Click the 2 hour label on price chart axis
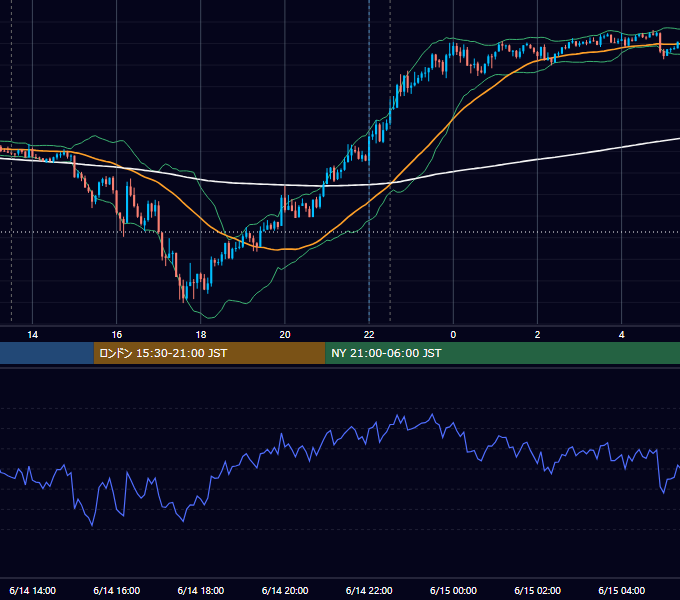The image size is (680, 600). pyautogui.click(x=537, y=335)
